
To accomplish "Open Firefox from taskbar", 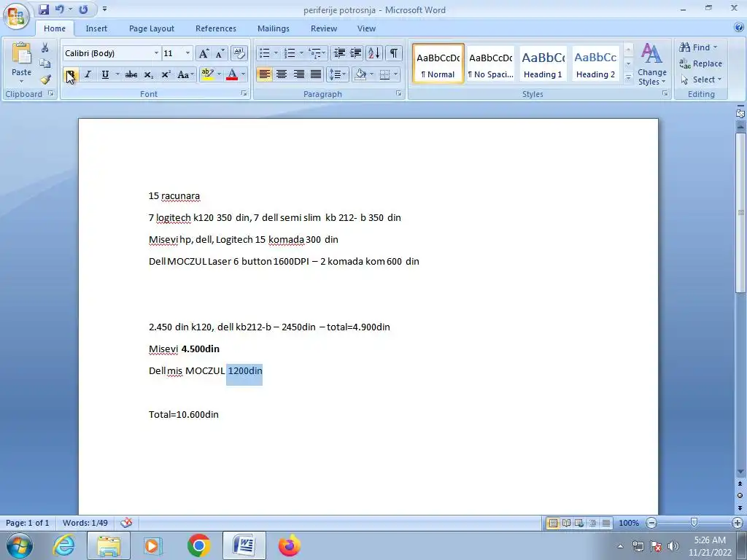I will click(x=289, y=545).
